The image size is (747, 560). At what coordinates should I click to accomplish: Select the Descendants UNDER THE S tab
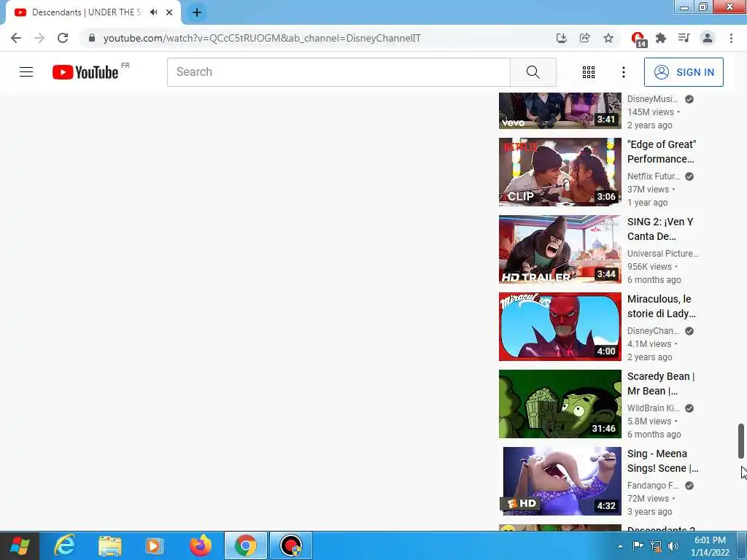(86, 12)
